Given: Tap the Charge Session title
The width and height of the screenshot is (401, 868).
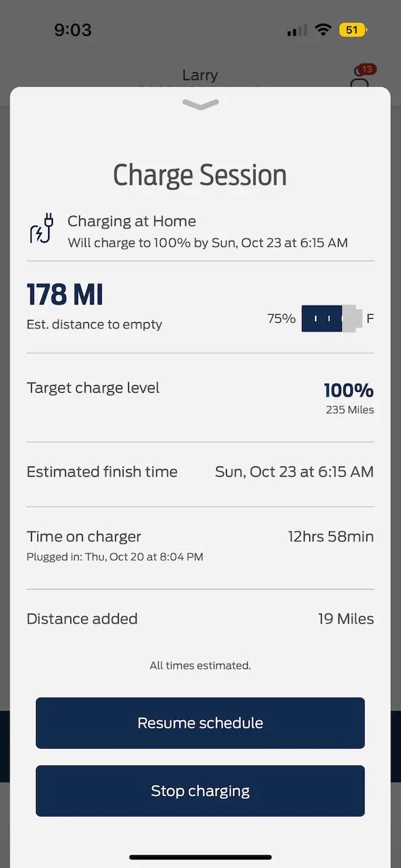Looking at the screenshot, I should 200,175.
